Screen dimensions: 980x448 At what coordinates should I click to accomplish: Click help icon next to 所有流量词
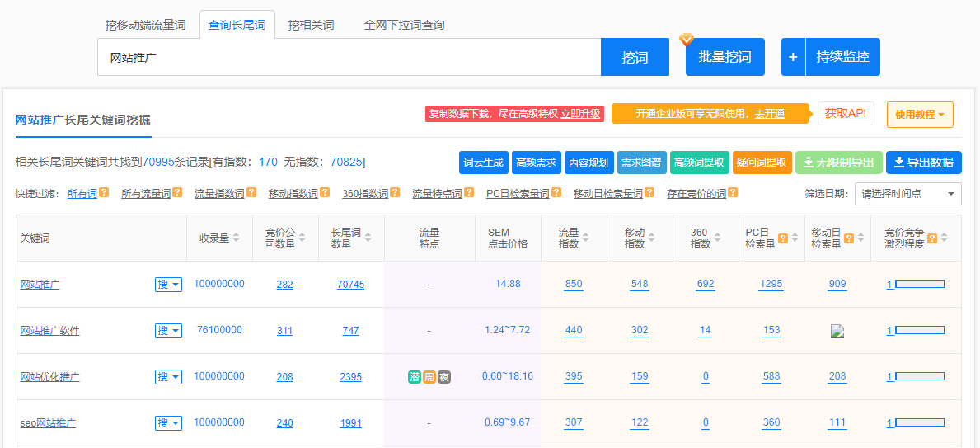click(177, 193)
